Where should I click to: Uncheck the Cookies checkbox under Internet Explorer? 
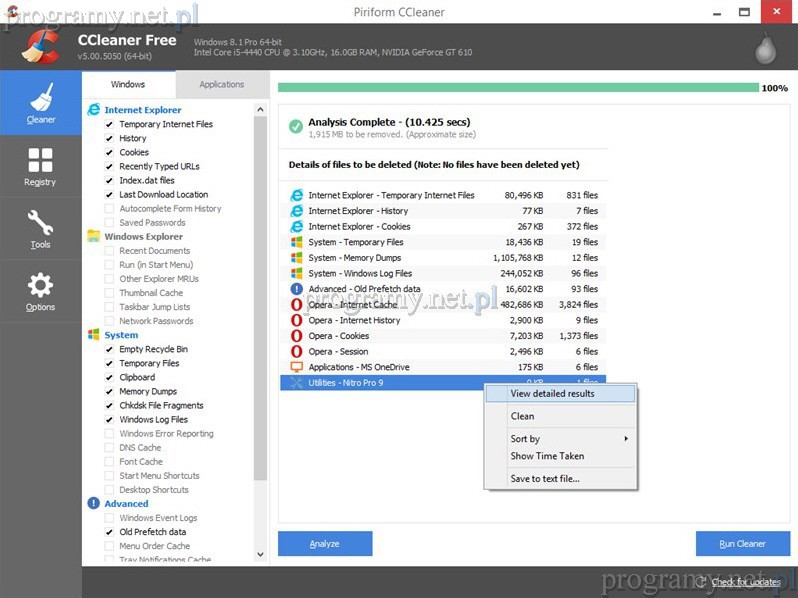click(109, 153)
